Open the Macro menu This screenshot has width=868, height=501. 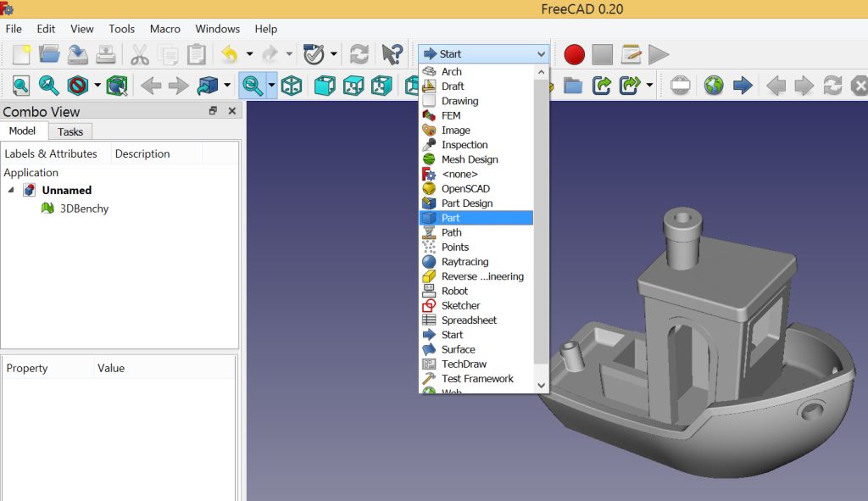pyautogui.click(x=165, y=29)
